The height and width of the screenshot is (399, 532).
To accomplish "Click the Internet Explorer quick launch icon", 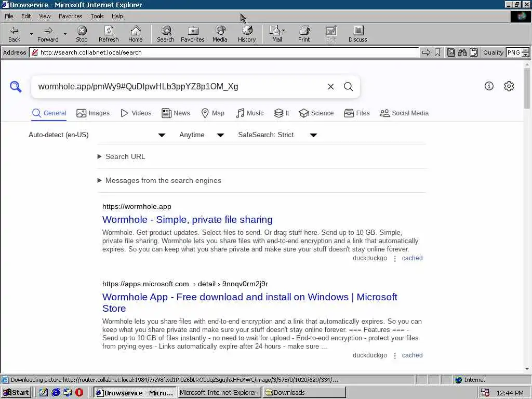I will [x=56, y=393].
